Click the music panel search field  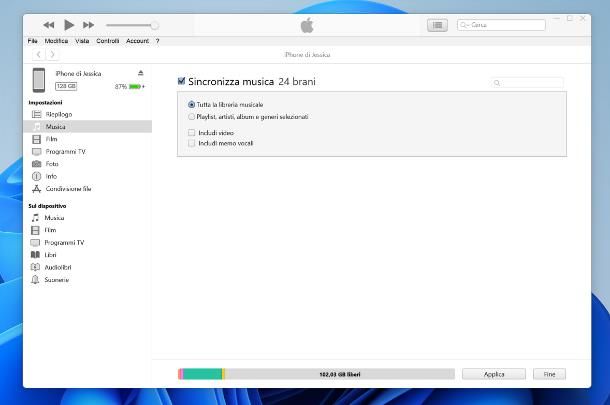[x=526, y=83]
